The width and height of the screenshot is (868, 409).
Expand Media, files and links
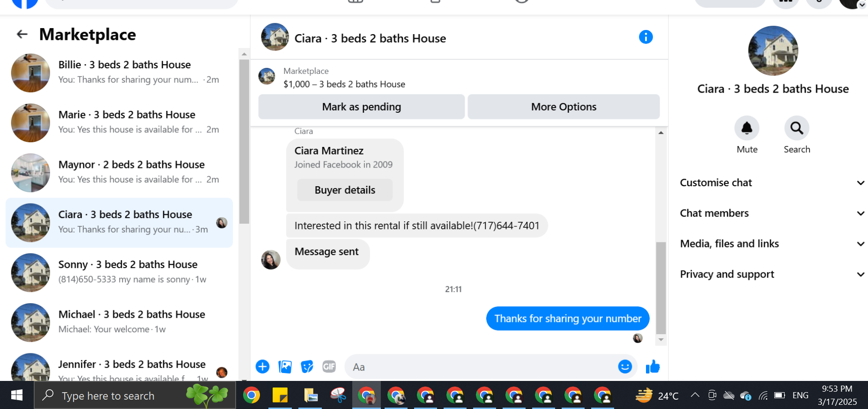click(x=772, y=243)
